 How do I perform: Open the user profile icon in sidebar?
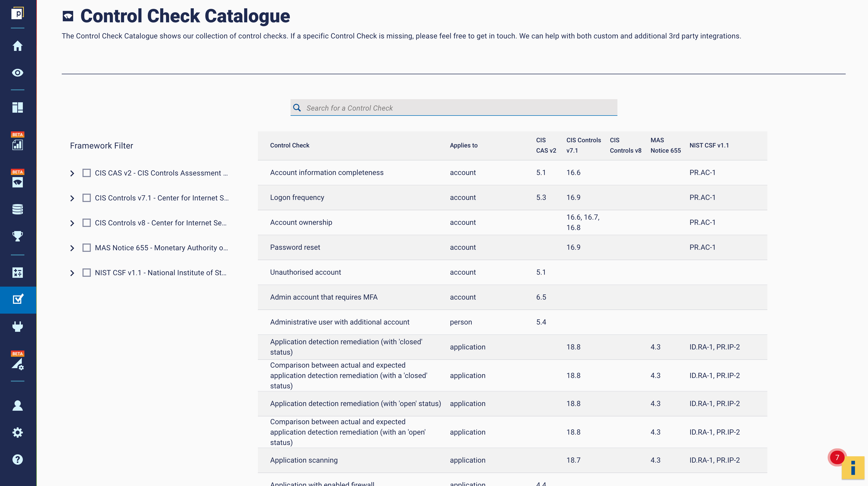pos(18,406)
